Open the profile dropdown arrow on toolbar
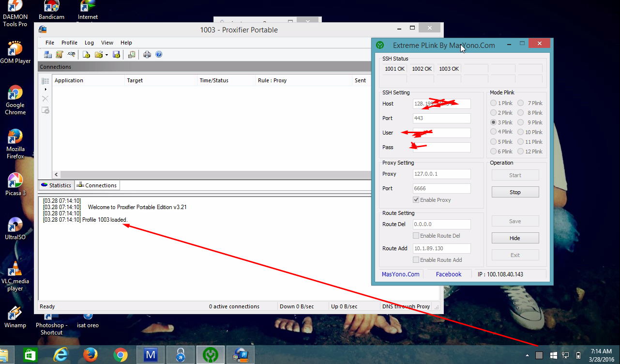The height and width of the screenshot is (364, 620). [106, 54]
